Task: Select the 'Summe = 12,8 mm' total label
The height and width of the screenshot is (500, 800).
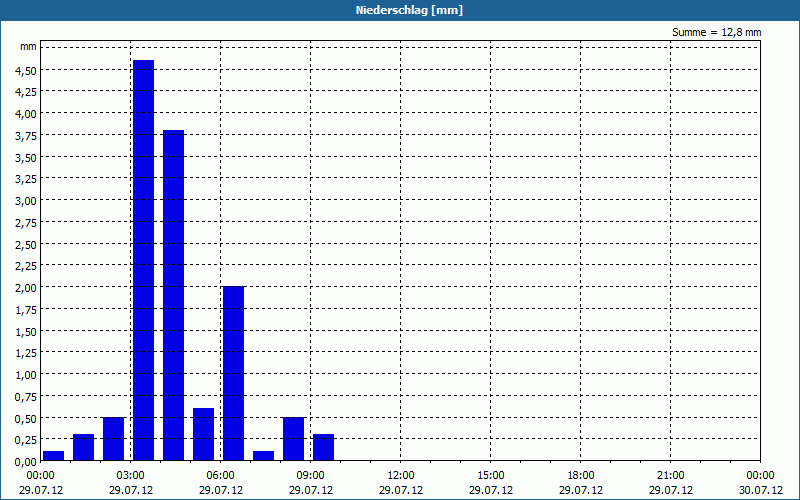Action: click(716, 32)
